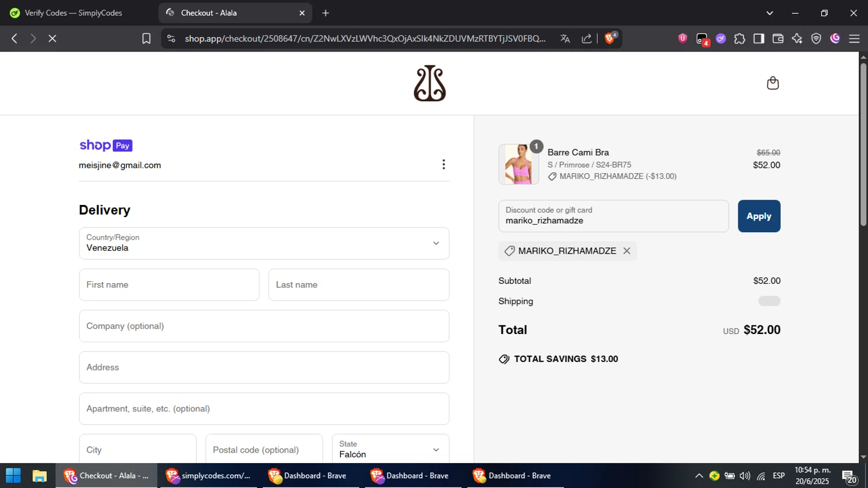Screen dimensions: 868x488
Task: Close the Checkout - Alala tab
Action: 301,13
